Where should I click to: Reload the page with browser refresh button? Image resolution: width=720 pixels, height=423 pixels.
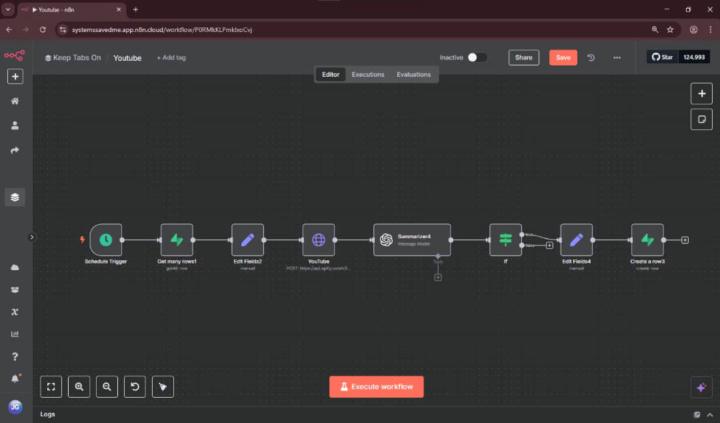point(43,29)
